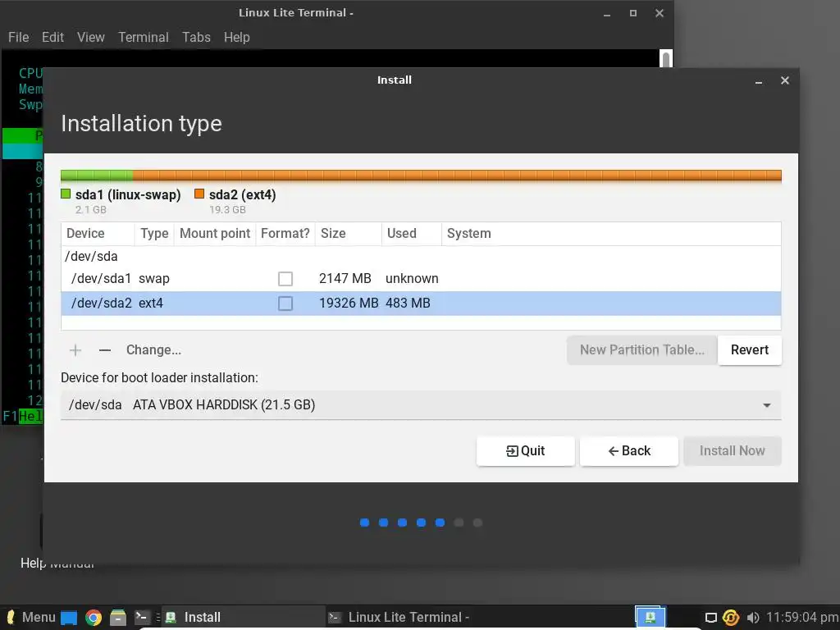Click the fifth blue progress dot
840x630 pixels.
tap(440, 523)
